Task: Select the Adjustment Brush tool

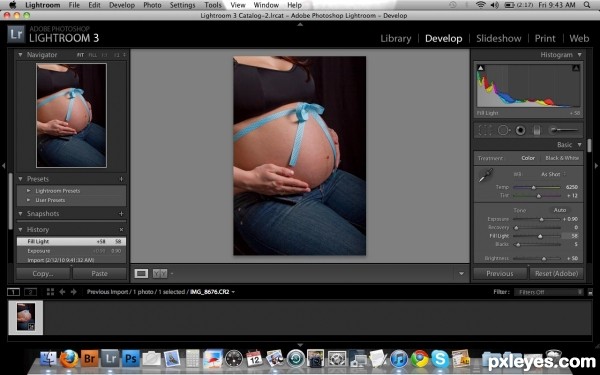Action: (x=564, y=130)
